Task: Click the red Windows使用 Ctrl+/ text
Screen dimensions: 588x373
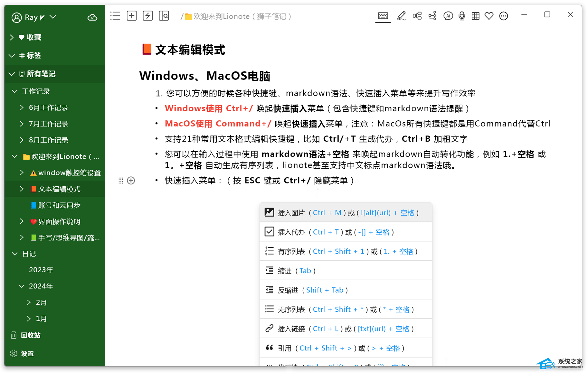Action: (x=209, y=108)
